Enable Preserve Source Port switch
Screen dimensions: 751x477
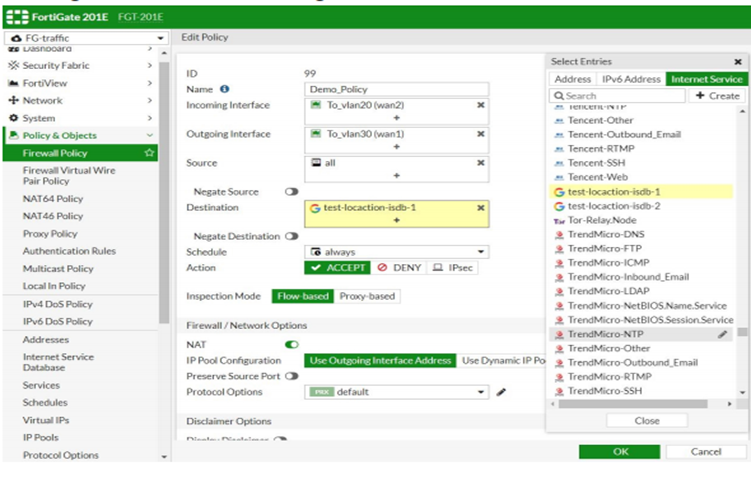[292, 376]
